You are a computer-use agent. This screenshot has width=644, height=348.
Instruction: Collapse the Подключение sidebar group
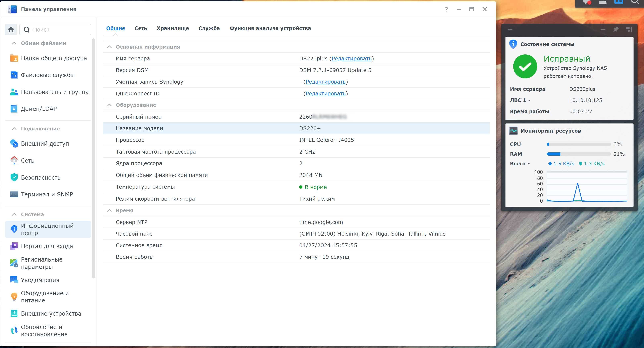point(14,129)
